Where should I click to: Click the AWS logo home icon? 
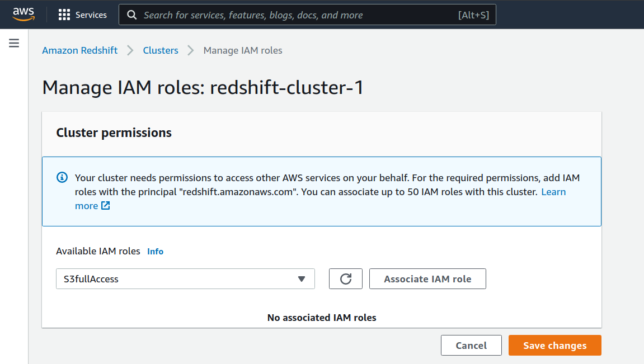coord(23,15)
